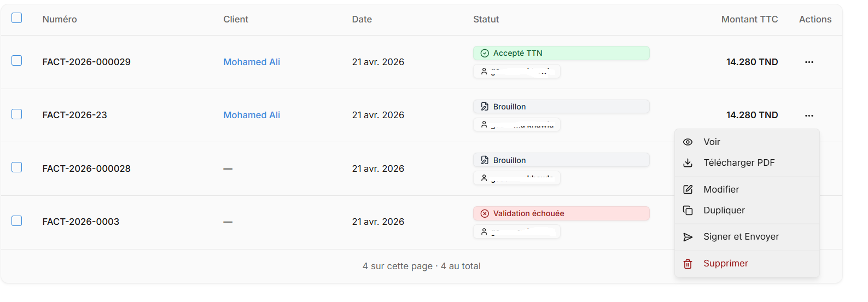Viewport: 868px width, 302px height.
Task: Click the X-circle icon in Validation échouée badge
Action: point(485,213)
